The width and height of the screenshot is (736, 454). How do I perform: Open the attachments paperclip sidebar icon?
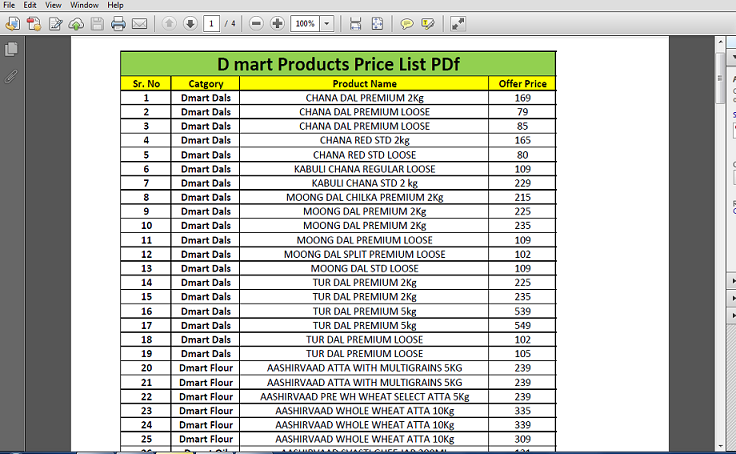11,76
